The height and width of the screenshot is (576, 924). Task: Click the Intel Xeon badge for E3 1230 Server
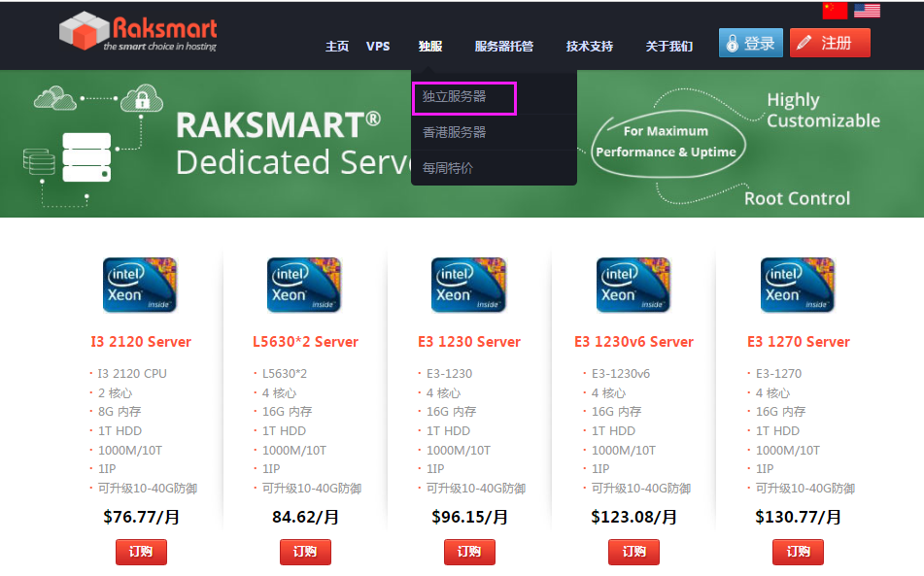pyautogui.click(x=468, y=285)
